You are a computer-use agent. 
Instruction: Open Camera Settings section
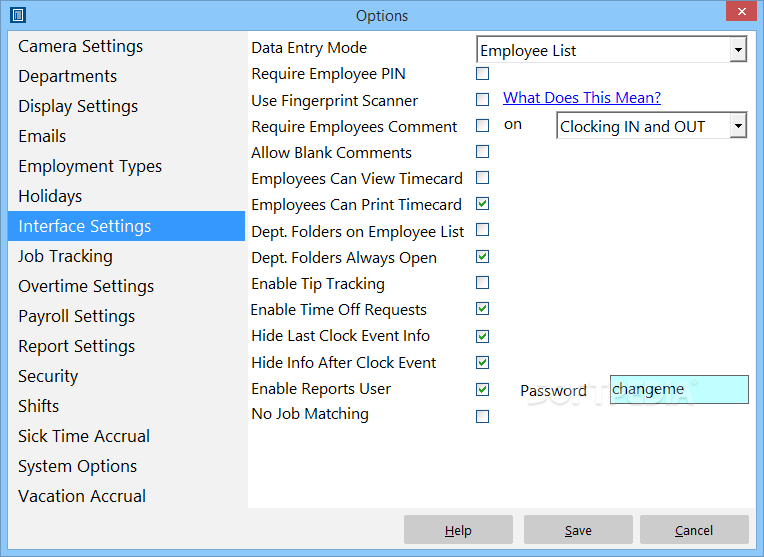pos(126,46)
